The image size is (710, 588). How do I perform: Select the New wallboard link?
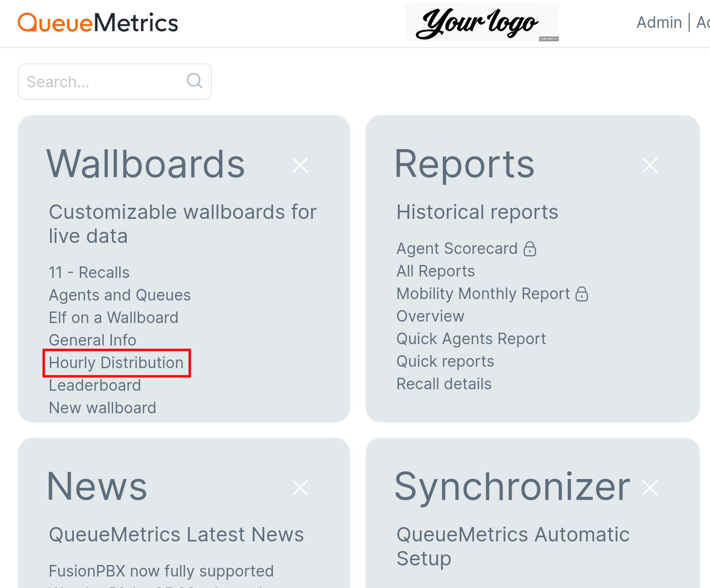click(x=103, y=408)
